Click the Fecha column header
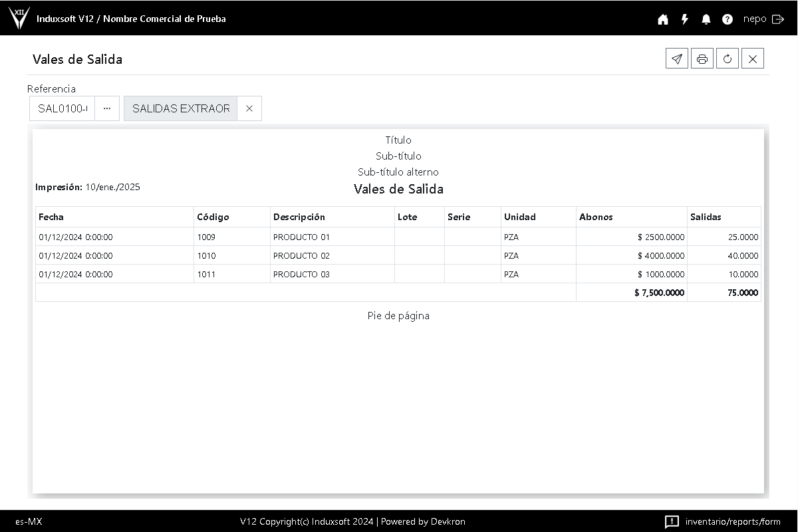This screenshot has height=532, width=798. [x=51, y=217]
